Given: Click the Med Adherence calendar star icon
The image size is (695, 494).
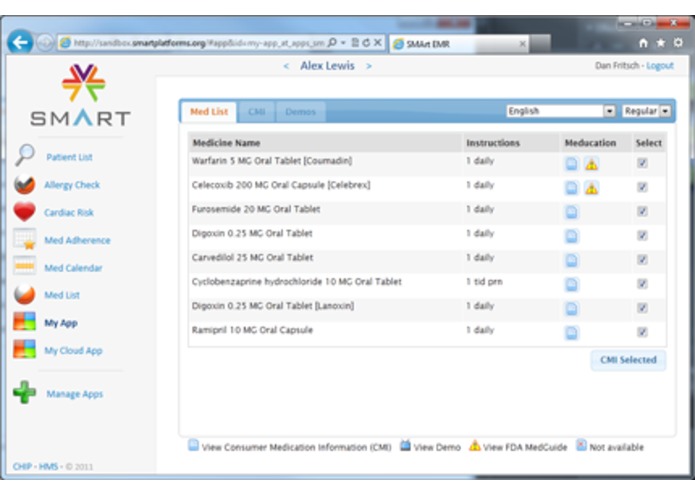Looking at the screenshot, I should (x=24, y=239).
